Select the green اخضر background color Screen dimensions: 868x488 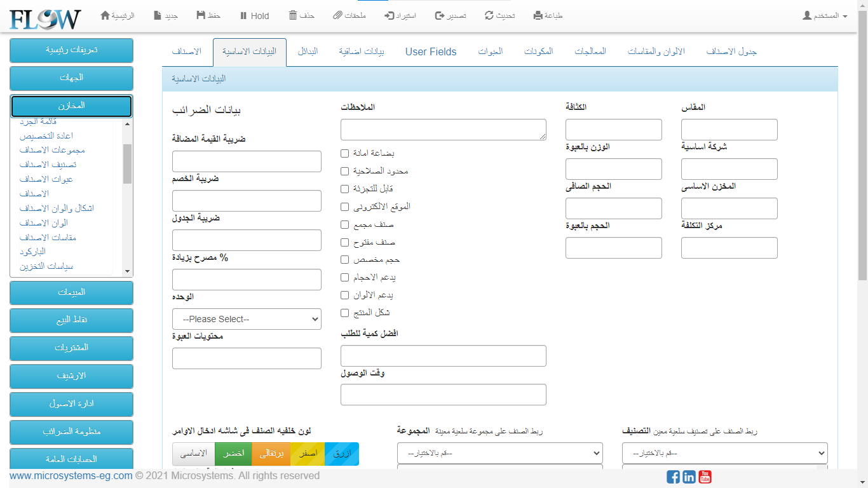233,454
